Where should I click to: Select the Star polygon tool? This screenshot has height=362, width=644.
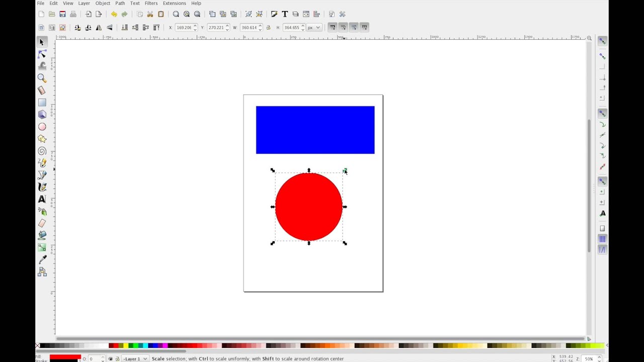point(42,139)
